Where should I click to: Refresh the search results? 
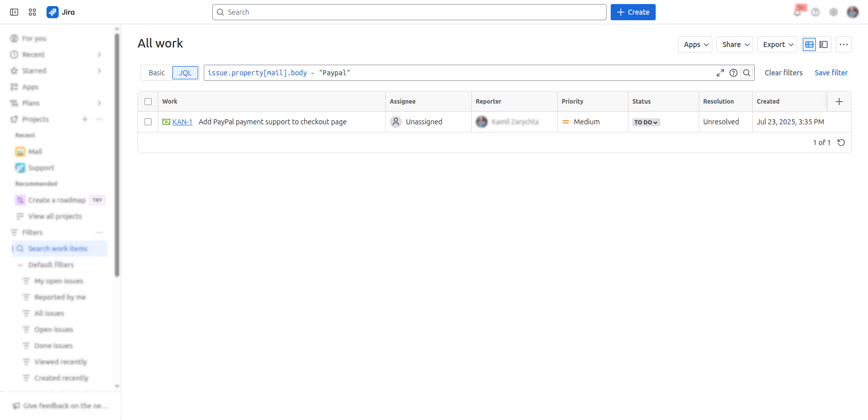[x=841, y=143]
